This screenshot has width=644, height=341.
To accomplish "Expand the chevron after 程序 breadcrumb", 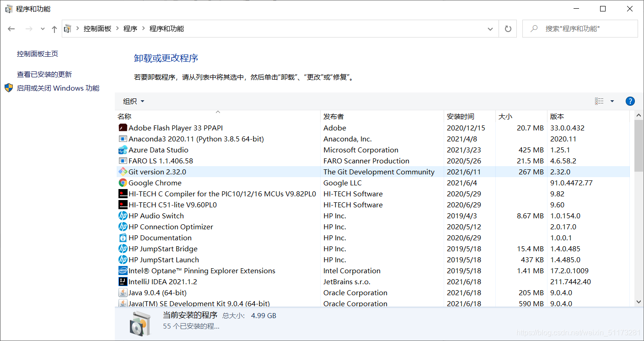I will pyautogui.click(x=143, y=29).
